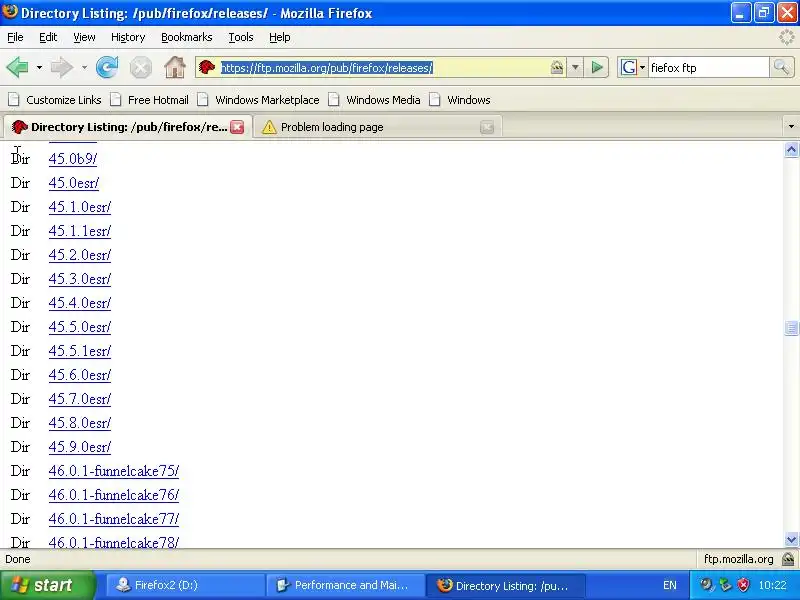Close the Problem loading page tab
The image size is (800, 600).
(487, 127)
